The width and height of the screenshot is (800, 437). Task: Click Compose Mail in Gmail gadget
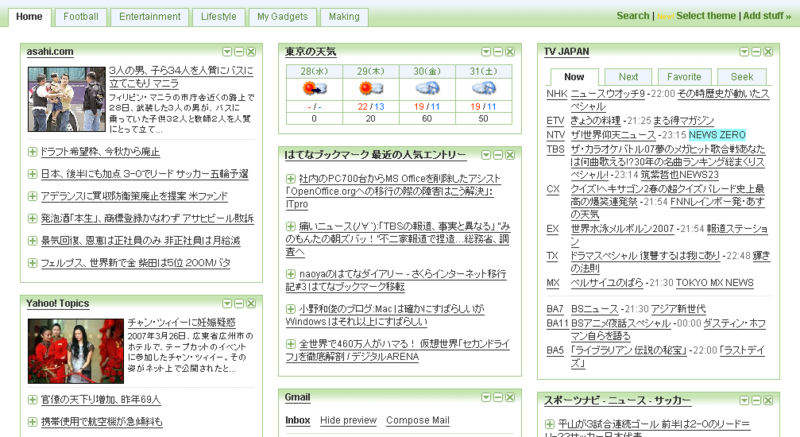click(x=417, y=420)
